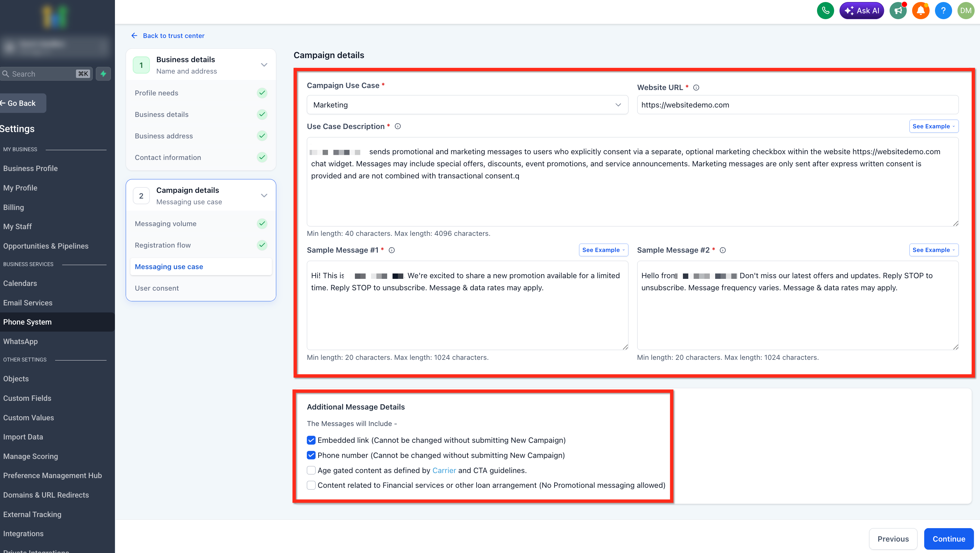Click the back arrow beside trust center
The width and height of the screenshot is (980, 553).
[x=134, y=35]
